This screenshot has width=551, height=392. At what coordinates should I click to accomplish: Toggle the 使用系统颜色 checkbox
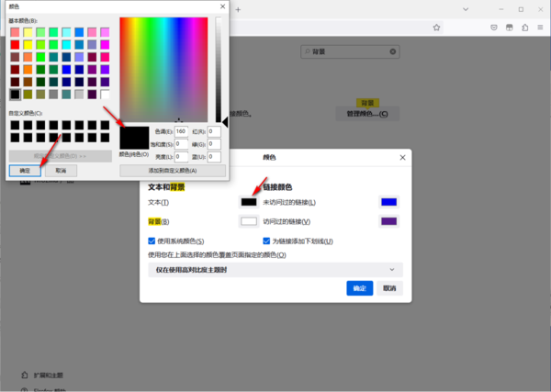pos(152,241)
